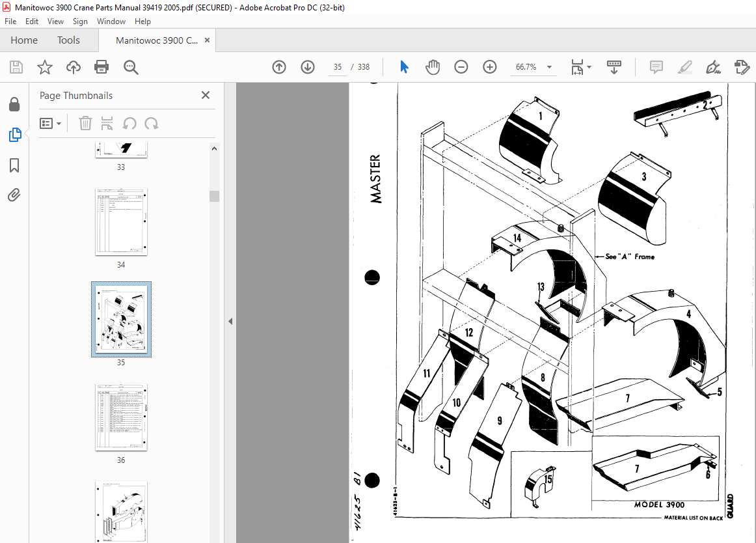Select the Highlight text tool

[684, 67]
